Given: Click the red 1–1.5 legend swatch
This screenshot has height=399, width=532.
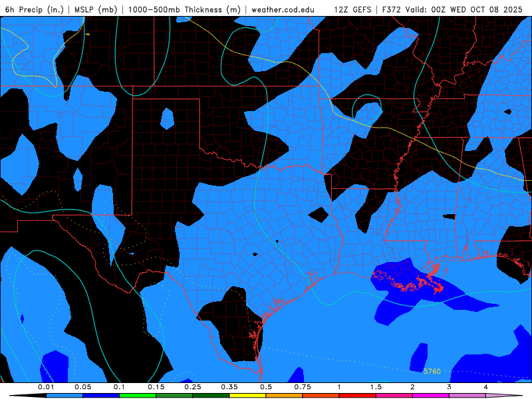Looking at the screenshot, I should point(358,396).
